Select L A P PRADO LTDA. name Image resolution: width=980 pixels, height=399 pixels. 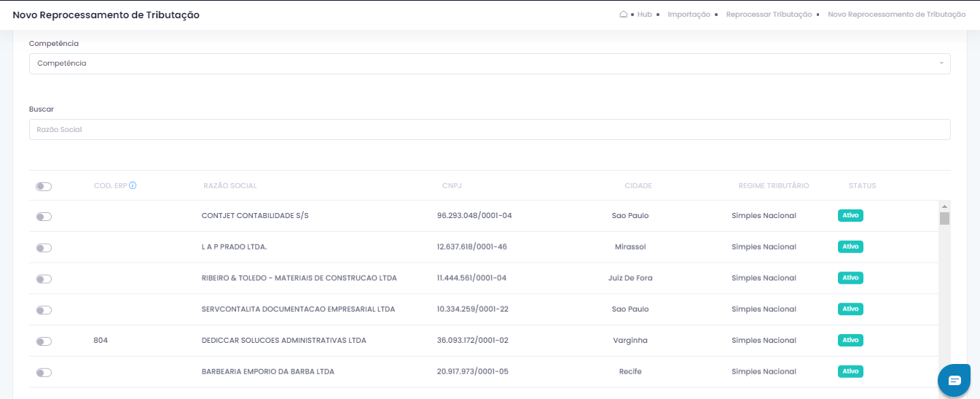[234, 247]
